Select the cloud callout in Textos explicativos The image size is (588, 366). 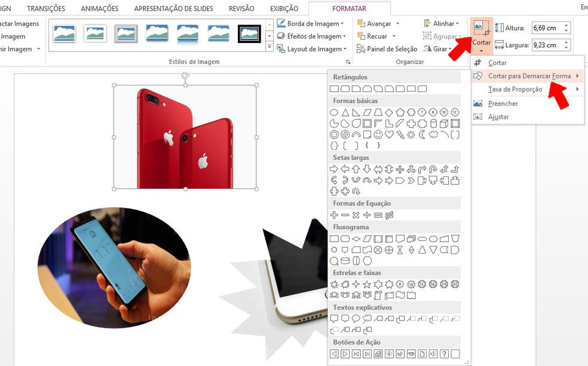point(367,319)
